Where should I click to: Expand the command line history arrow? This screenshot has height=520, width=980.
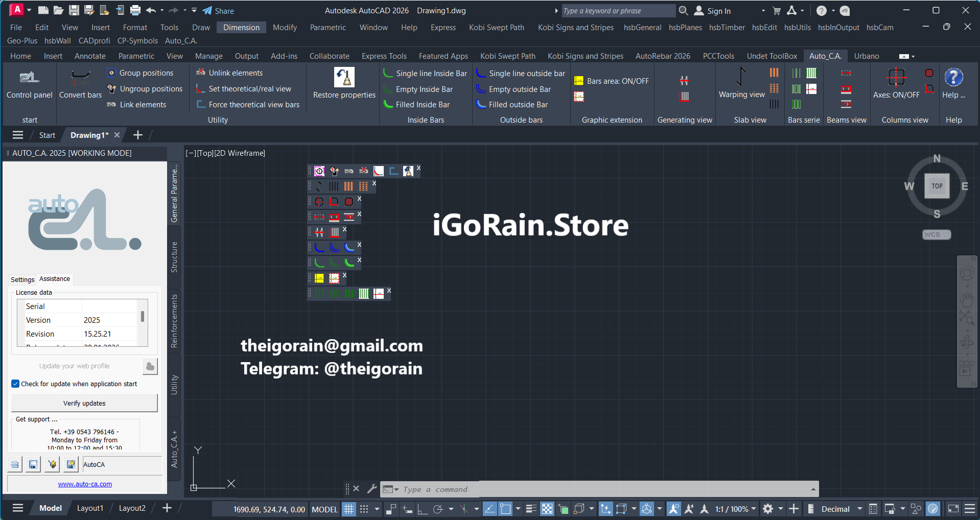(813, 489)
